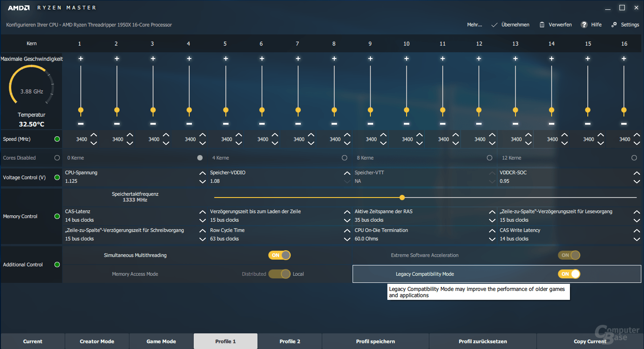Increase CPU-Spannung with the up chevron
Screen dimensions: 644x349
[x=202, y=173]
